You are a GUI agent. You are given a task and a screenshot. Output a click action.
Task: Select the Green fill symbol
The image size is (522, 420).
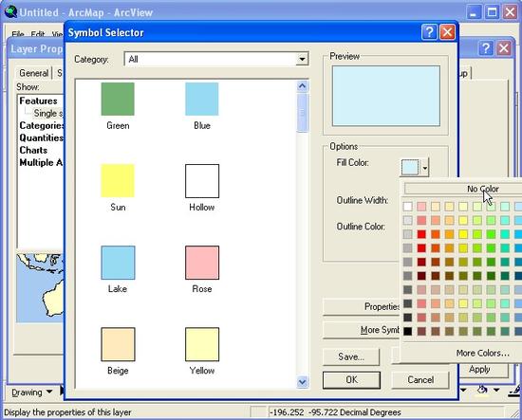click(118, 100)
